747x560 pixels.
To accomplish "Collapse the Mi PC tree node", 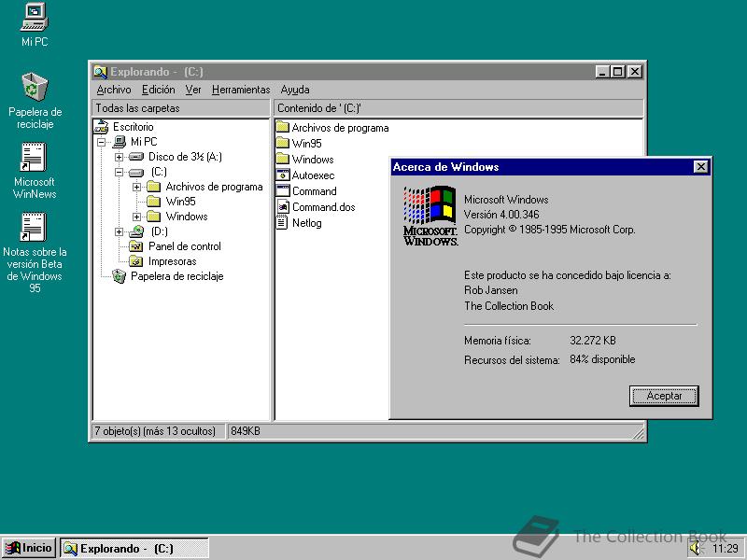I will click(101, 142).
